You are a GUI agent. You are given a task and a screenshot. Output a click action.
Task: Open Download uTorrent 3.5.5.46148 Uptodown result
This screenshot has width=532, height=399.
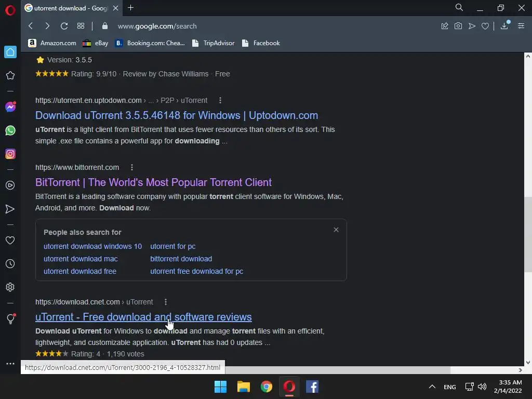click(177, 115)
